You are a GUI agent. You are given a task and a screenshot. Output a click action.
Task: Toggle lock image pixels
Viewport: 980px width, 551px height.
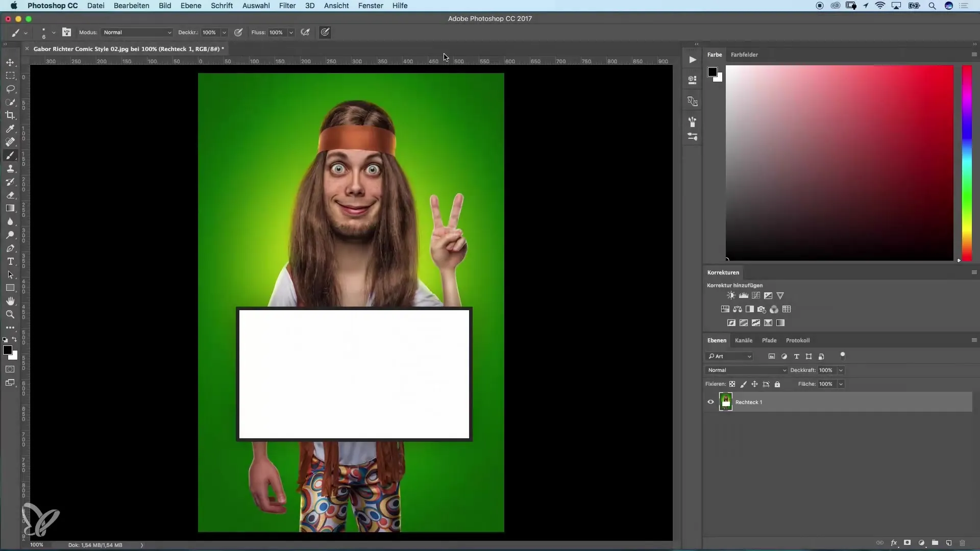click(x=743, y=384)
